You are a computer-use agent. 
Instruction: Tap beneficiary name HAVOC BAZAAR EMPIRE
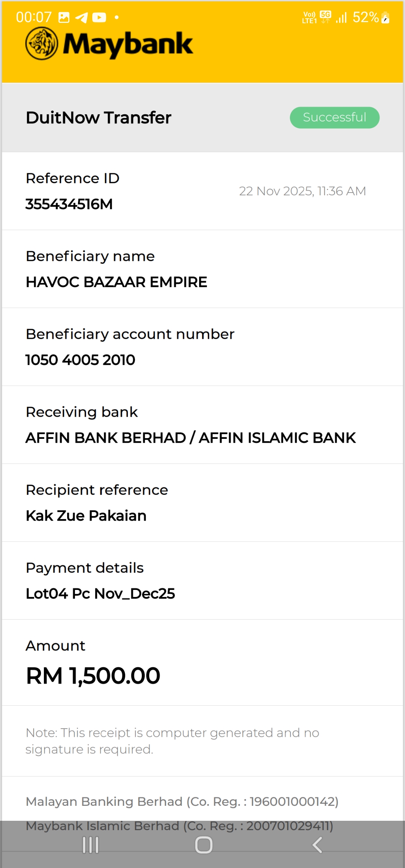pyautogui.click(x=116, y=282)
